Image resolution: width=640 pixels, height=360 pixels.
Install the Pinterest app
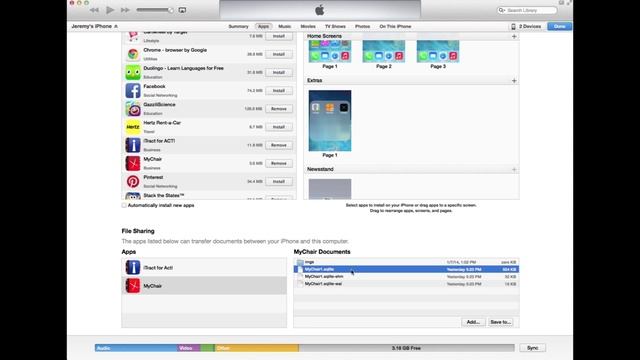pyautogui.click(x=279, y=181)
